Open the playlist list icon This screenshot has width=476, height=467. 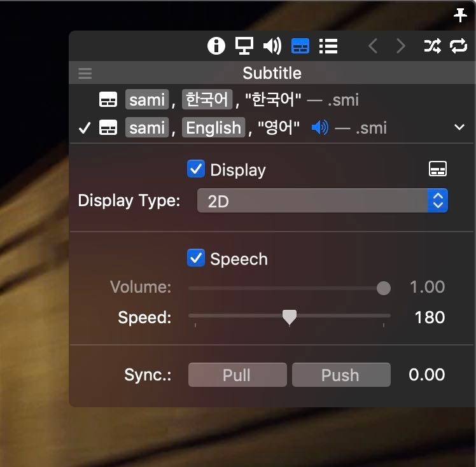click(328, 46)
